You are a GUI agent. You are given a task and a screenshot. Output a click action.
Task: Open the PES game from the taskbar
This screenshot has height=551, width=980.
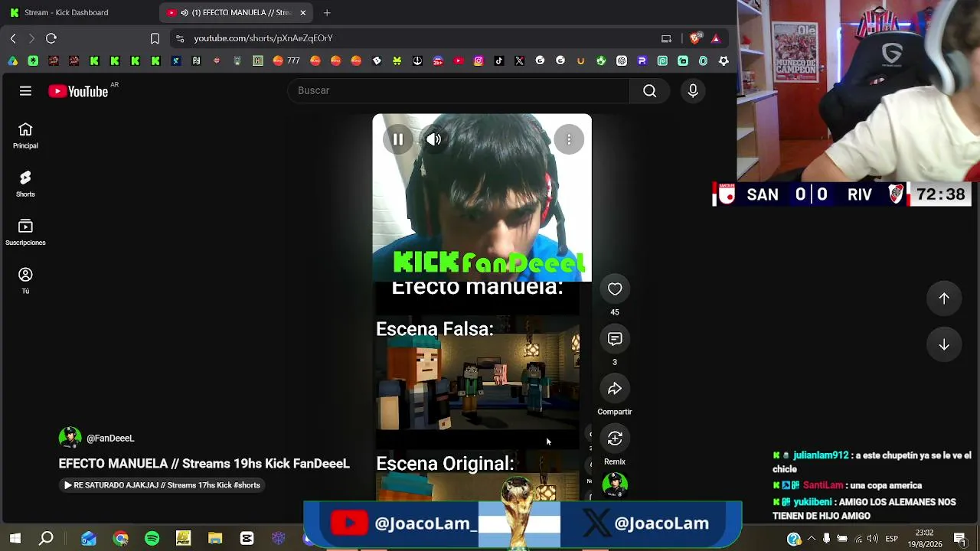click(x=183, y=539)
